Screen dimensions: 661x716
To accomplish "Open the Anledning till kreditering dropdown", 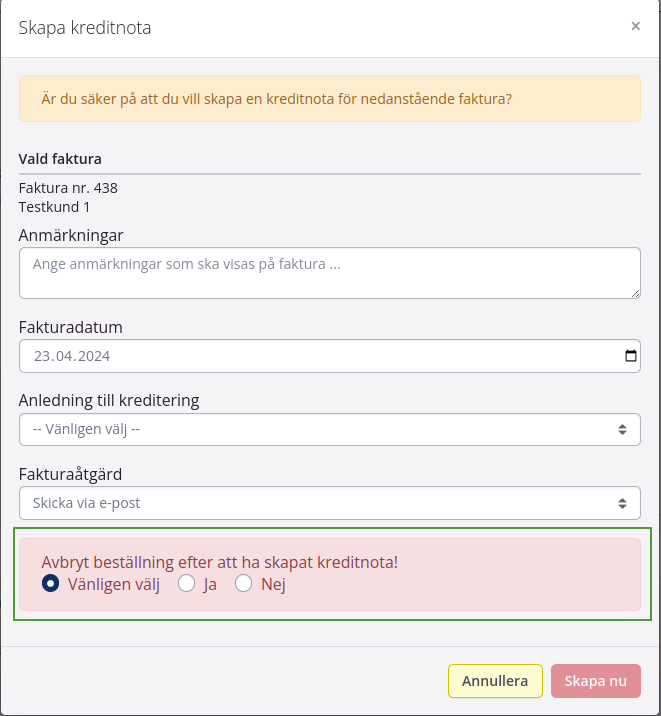I will tap(329, 430).
